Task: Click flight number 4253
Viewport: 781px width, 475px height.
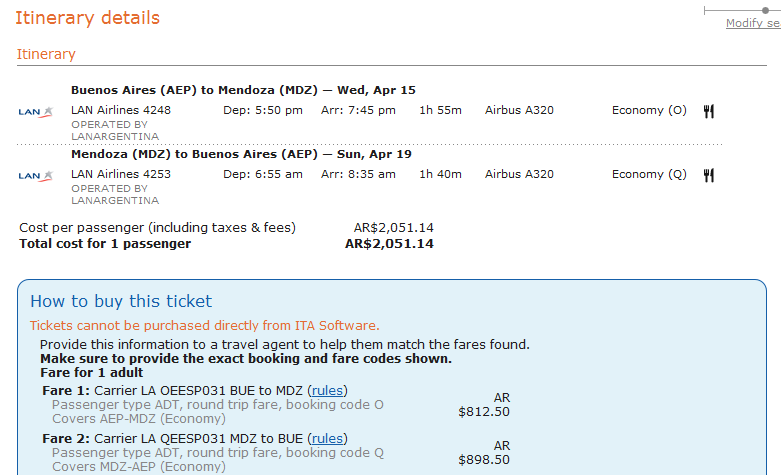Action: coord(157,174)
